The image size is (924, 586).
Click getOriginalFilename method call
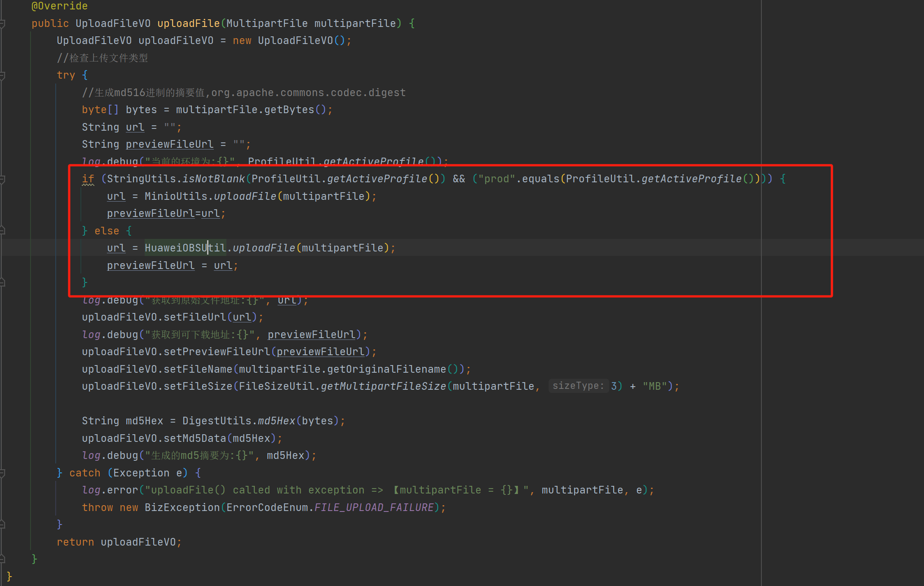(386, 369)
